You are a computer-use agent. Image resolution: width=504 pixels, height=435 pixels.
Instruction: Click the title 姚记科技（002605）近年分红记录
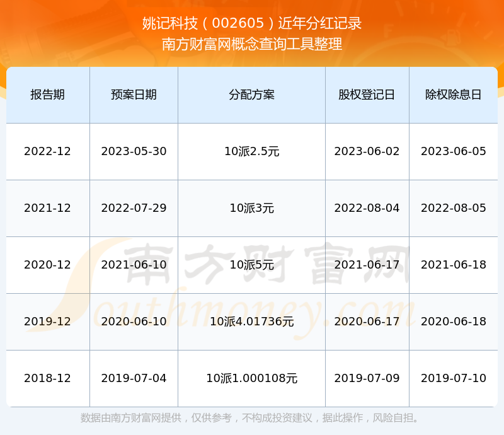click(x=252, y=23)
